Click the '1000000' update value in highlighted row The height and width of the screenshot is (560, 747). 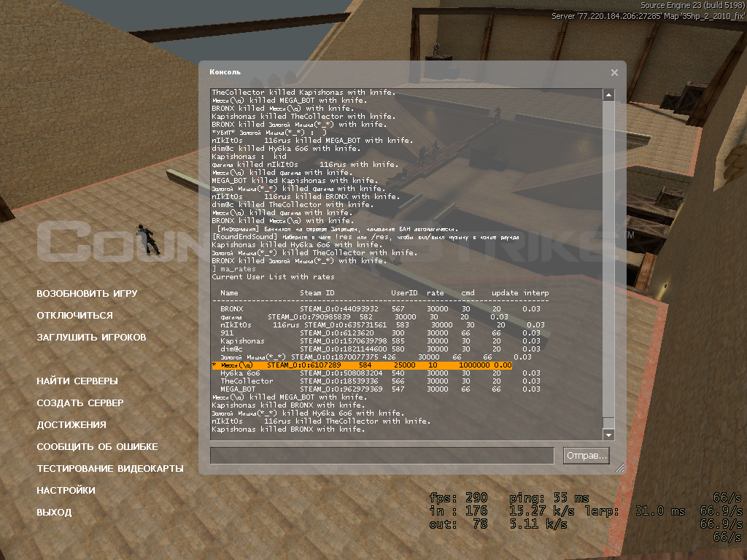click(x=474, y=365)
